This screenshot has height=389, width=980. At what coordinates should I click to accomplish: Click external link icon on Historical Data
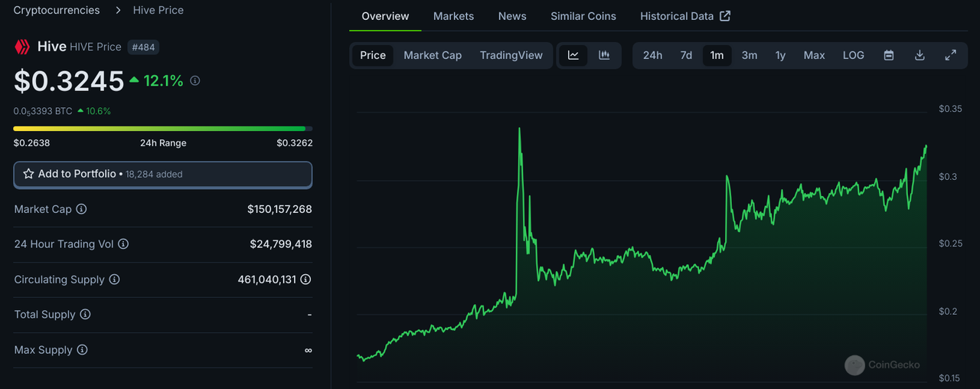pos(725,16)
